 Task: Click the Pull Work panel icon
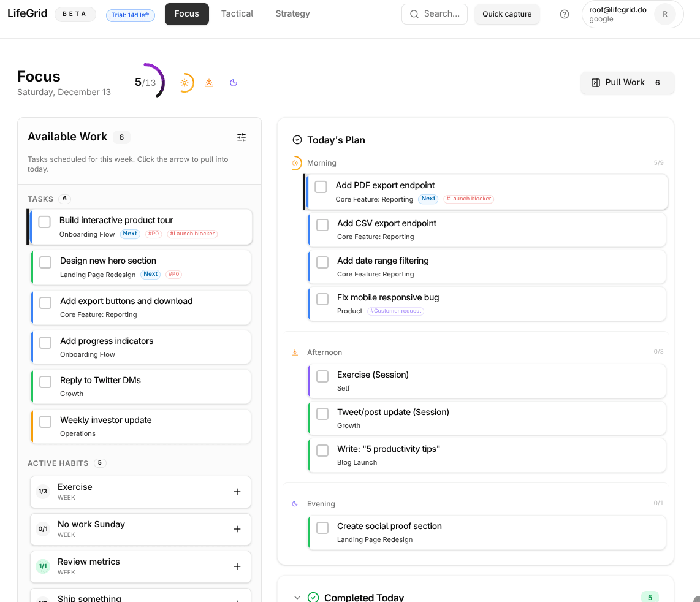click(596, 82)
